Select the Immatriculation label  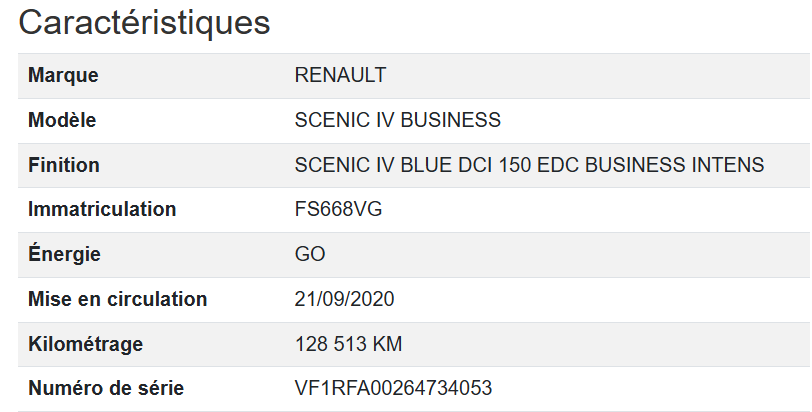point(102,209)
